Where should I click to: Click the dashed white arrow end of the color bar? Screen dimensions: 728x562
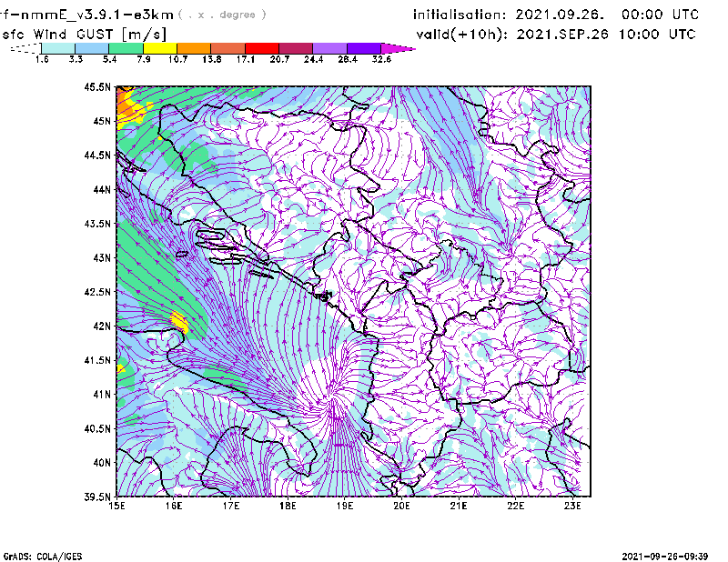[25, 48]
